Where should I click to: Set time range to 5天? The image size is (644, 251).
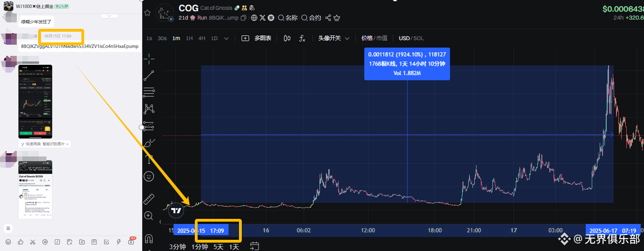click(x=219, y=247)
